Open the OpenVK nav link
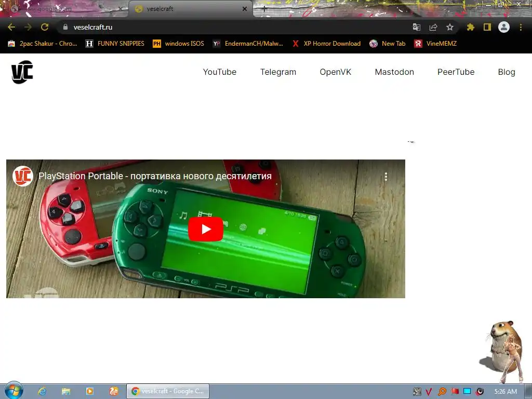 [x=335, y=72]
